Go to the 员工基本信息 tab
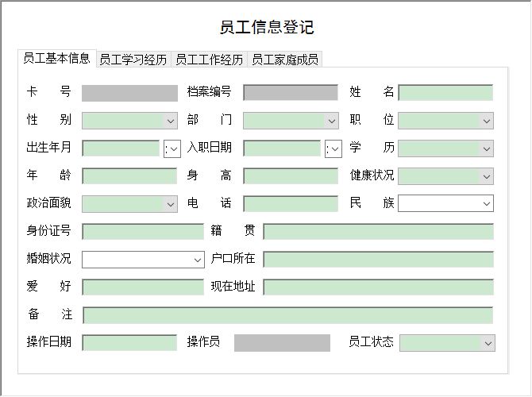532x397 pixels. tap(56, 58)
